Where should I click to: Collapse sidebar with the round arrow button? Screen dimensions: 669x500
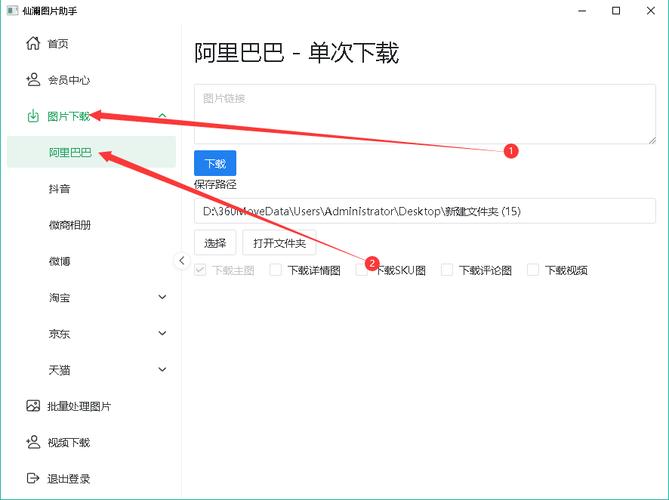182,260
